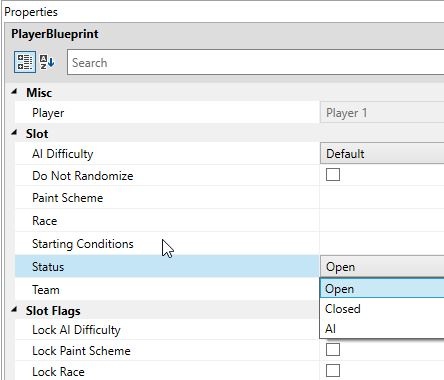Select the Lock AI Difficulty label
This screenshot has height=380, width=444.
(76, 330)
